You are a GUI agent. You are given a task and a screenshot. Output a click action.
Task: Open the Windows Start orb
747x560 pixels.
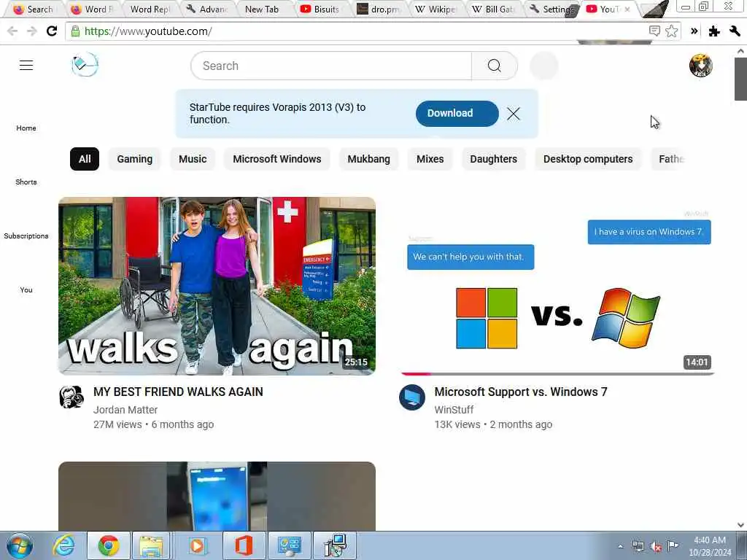point(20,545)
